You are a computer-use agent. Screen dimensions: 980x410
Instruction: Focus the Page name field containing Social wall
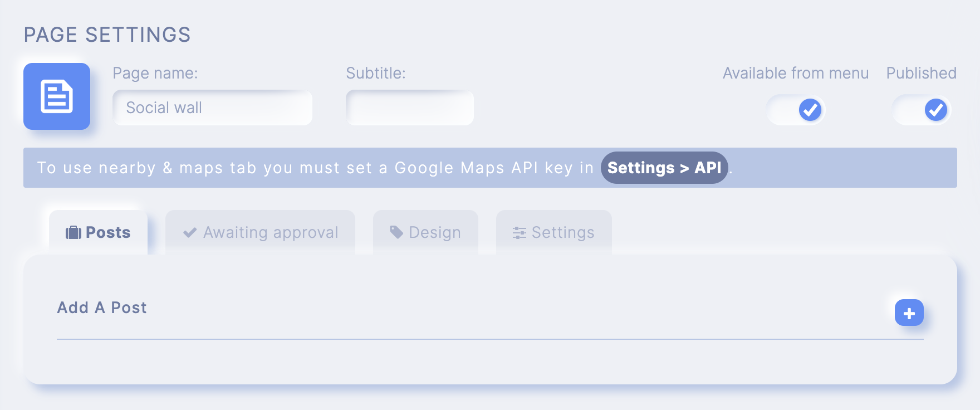[x=212, y=108]
